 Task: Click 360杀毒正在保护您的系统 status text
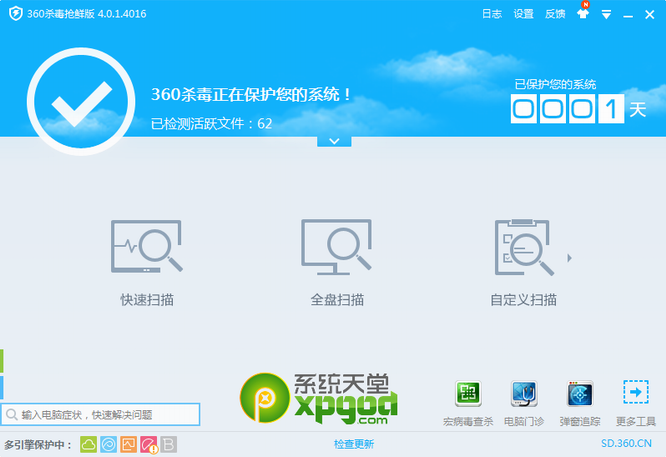point(251,94)
